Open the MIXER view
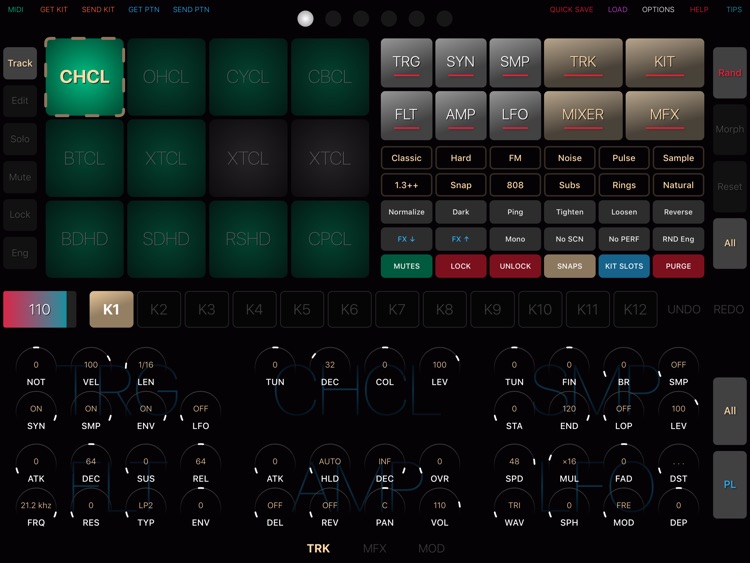750x563 pixels. (x=583, y=115)
